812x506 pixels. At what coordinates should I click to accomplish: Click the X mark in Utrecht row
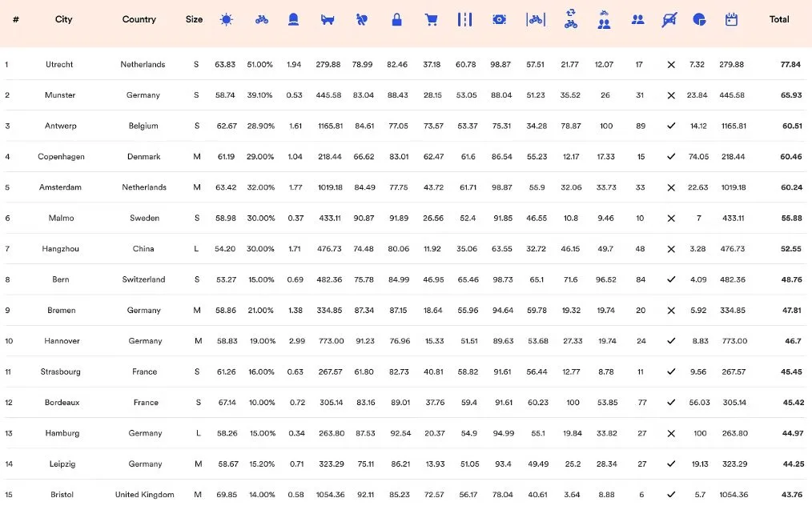click(x=671, y=65)
